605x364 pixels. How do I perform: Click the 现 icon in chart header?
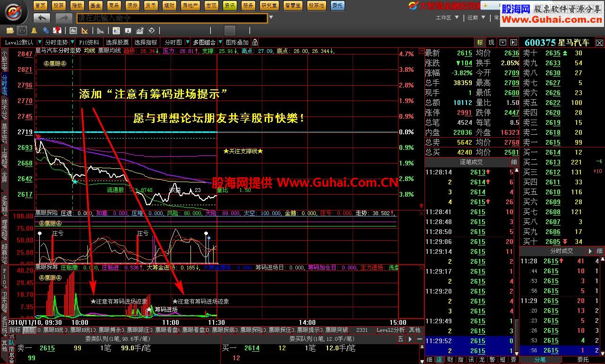point(492,43)
